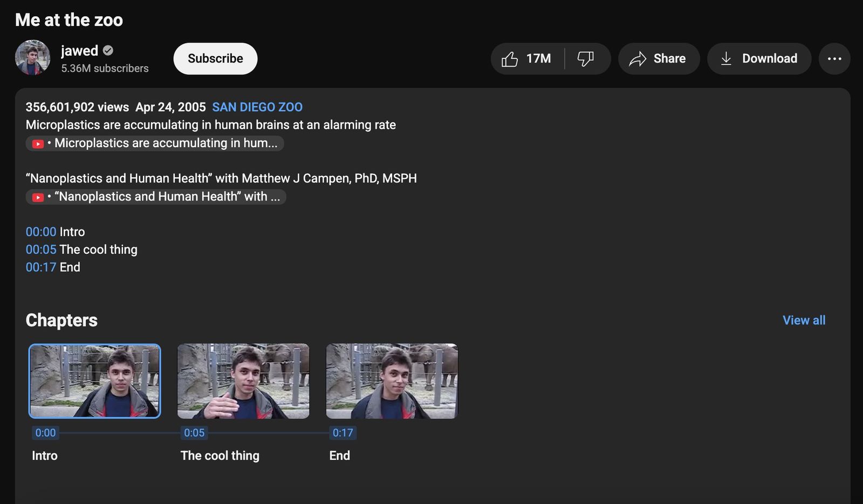Select the Intro chapter thumbnail
Image resolution: width=863 pixels, height=504 pixels.
95,381
